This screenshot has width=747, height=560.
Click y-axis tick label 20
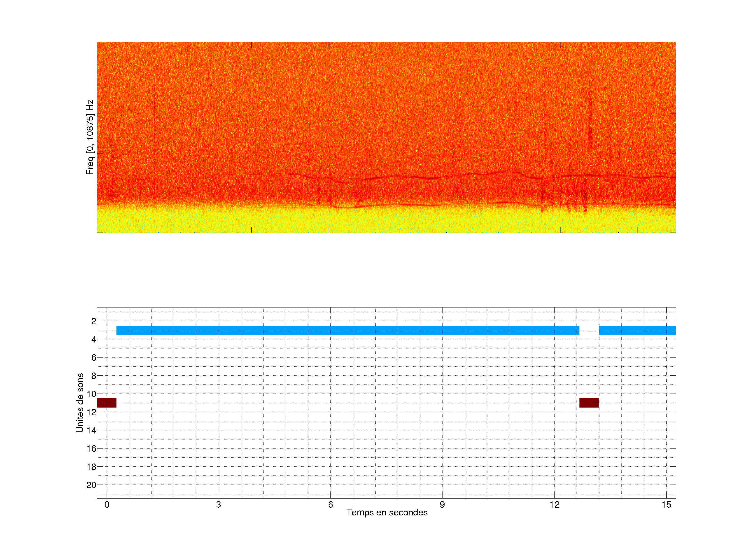coord(91,485)
